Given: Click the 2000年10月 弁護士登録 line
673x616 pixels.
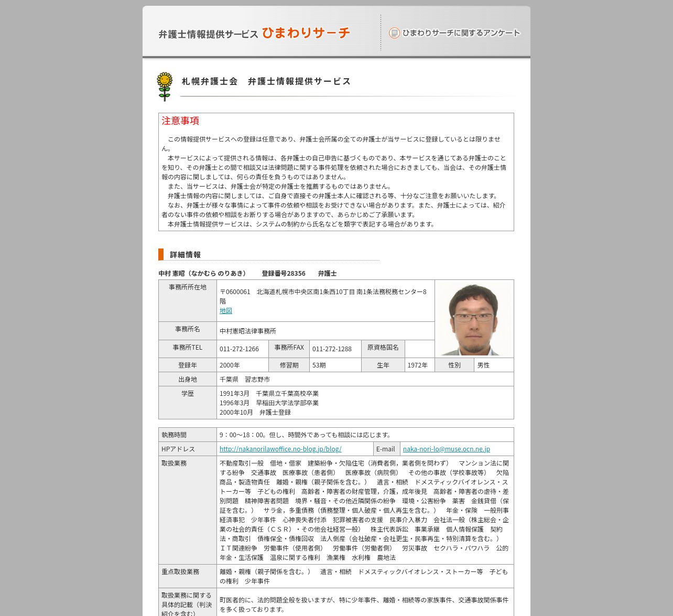Looking at the screenshot, I should click(255, 413).
